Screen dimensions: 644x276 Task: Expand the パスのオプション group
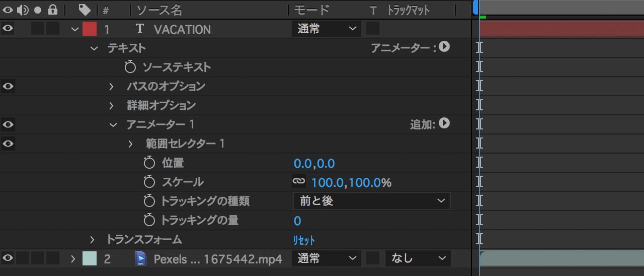pos(112,87)
